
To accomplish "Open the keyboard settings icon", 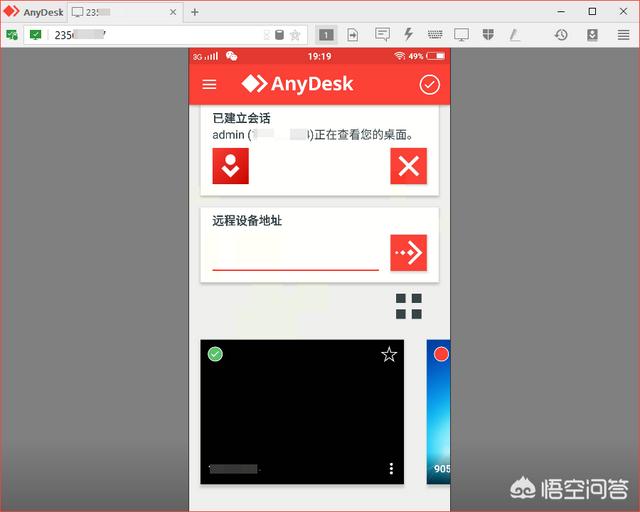I will tap(435, 35).
